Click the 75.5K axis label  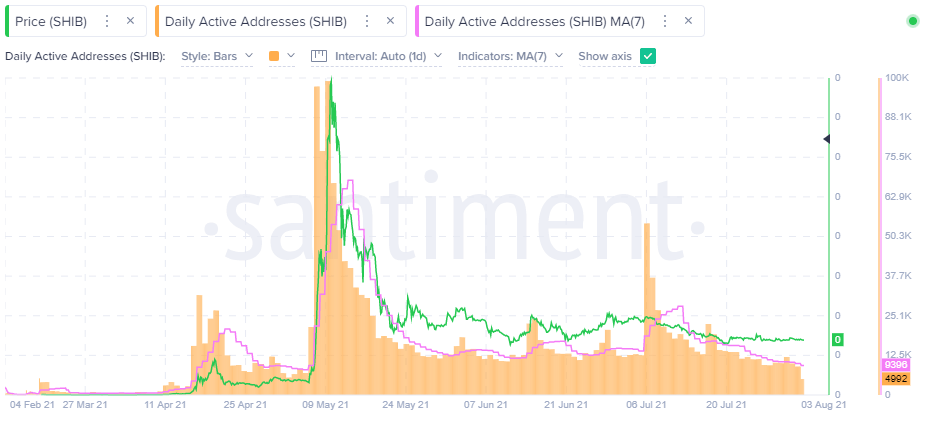(x=897, y=157)
